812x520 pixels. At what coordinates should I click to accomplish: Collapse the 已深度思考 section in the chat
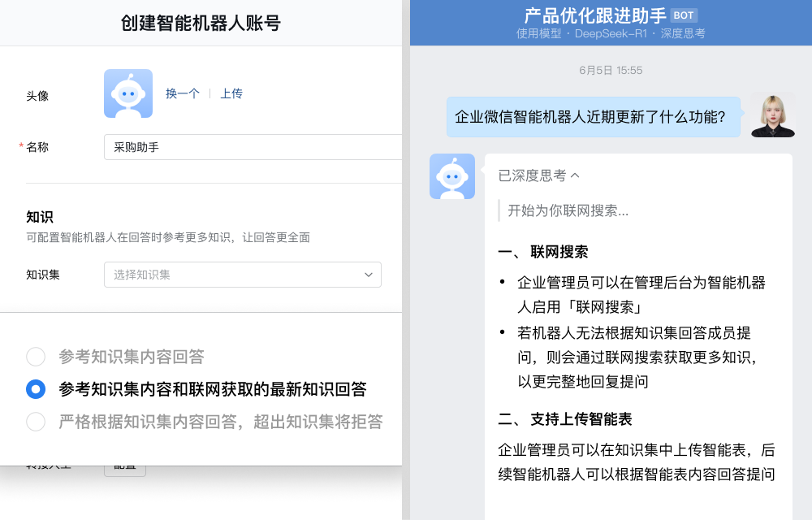pyautogui.click(x=538, y=175)
